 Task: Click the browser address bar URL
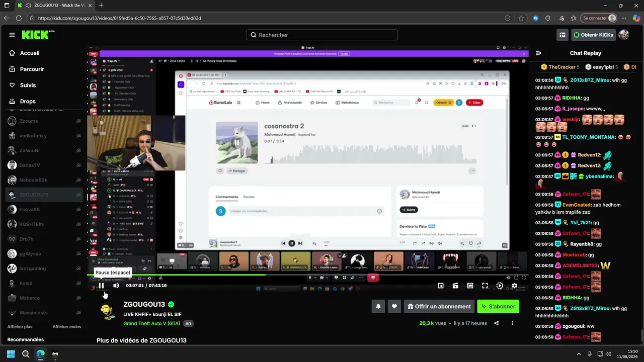tap(120, 18)
